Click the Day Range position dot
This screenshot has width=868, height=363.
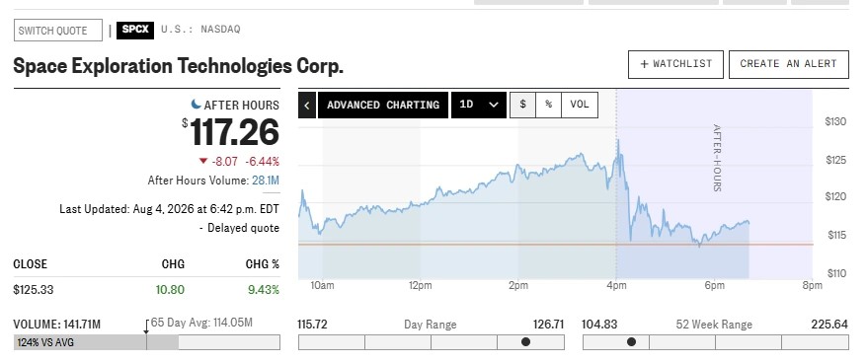point(525,342)
